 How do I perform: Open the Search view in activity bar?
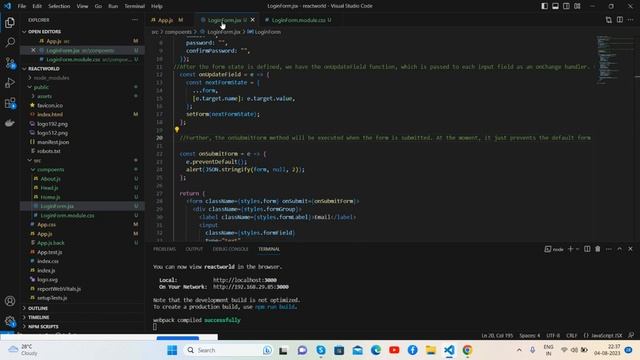(x=10, y=42)
